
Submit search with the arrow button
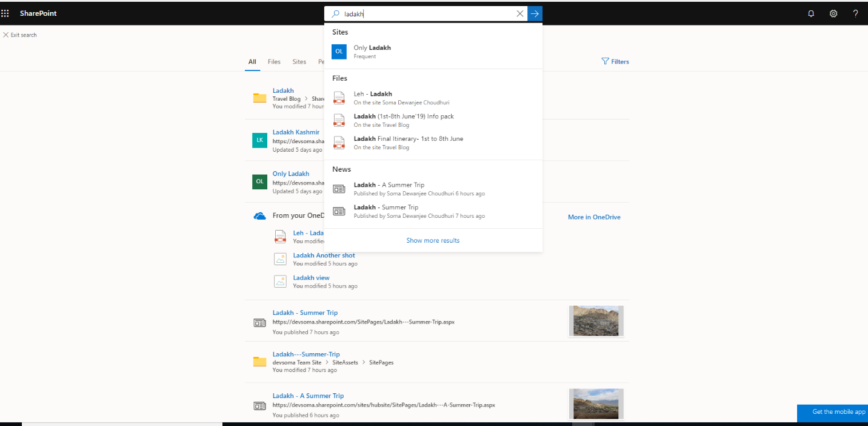pyautogui.click(x=534, y=13)
